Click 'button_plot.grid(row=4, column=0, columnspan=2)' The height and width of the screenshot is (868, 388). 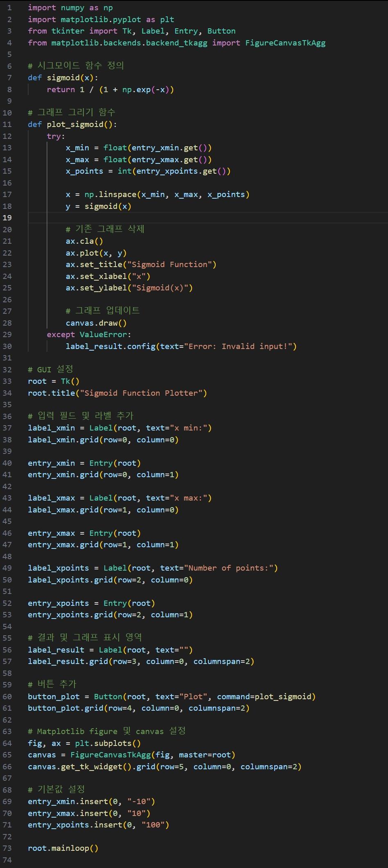pos(139,708)
